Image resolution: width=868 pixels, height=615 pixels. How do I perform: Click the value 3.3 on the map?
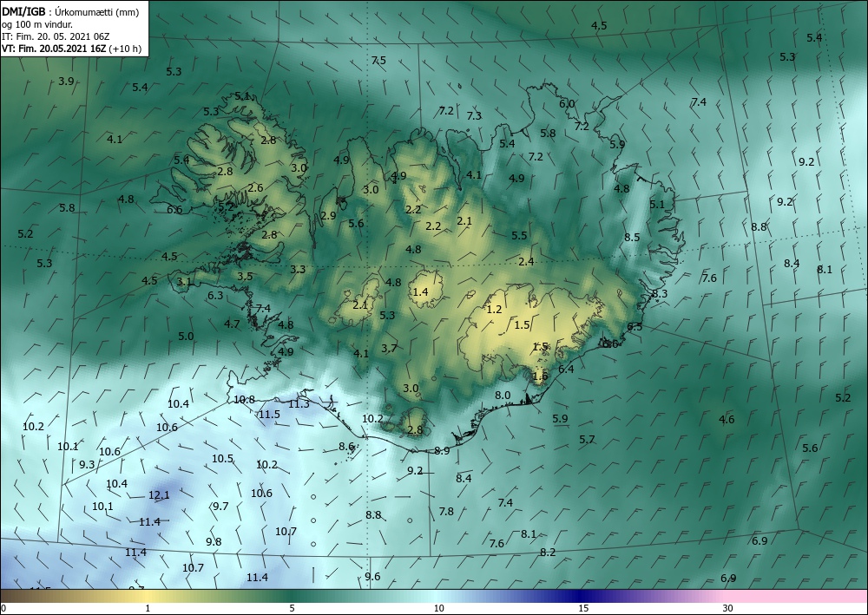(298, 270)
